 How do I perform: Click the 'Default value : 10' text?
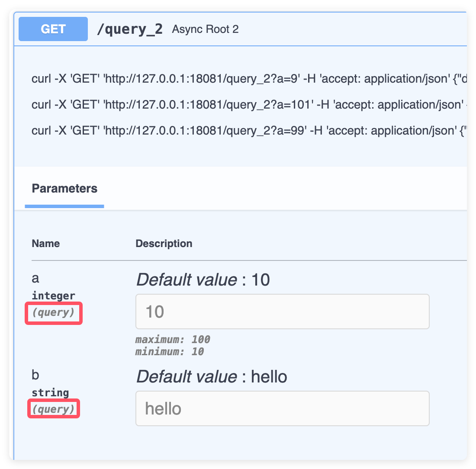[203, 280]
